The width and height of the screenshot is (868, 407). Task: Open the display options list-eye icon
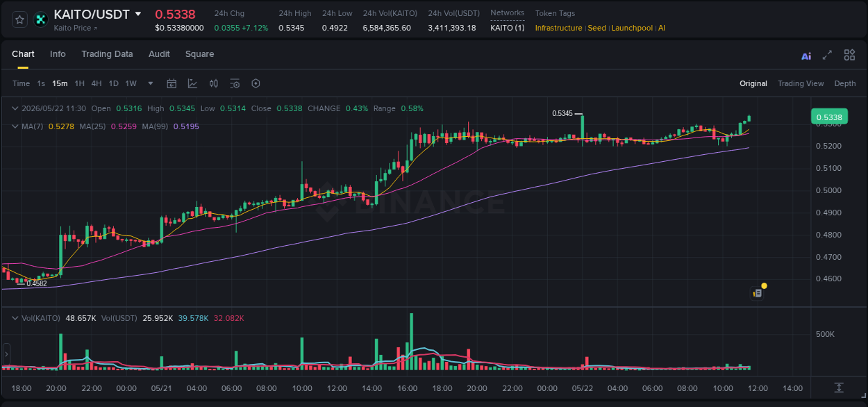click(235, 83)
